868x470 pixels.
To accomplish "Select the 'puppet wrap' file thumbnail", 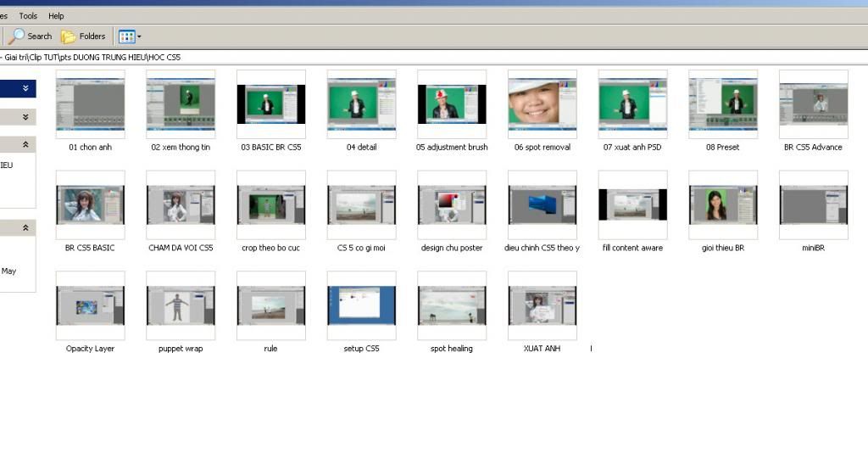I will click(181, 305).
